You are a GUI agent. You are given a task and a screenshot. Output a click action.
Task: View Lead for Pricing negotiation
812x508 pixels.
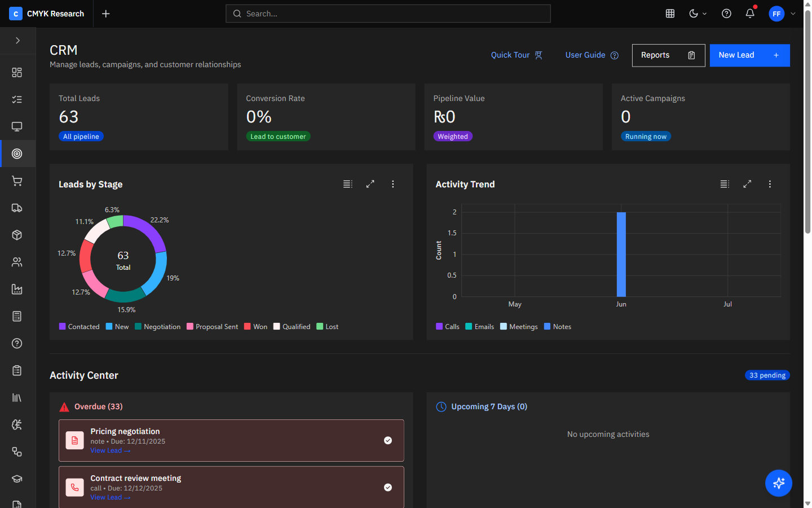(x=111, y=450)
